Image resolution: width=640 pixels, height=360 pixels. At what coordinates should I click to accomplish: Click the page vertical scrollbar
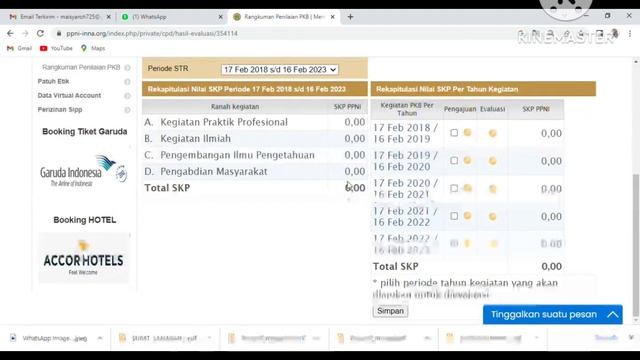click(x=636, y=245)
